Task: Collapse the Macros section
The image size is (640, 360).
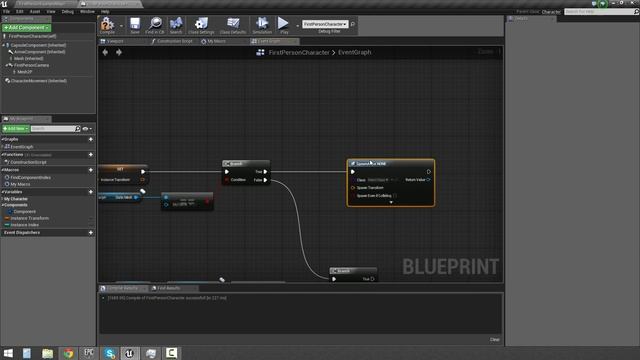Action: pyautogui.click(x=2, y=170)
